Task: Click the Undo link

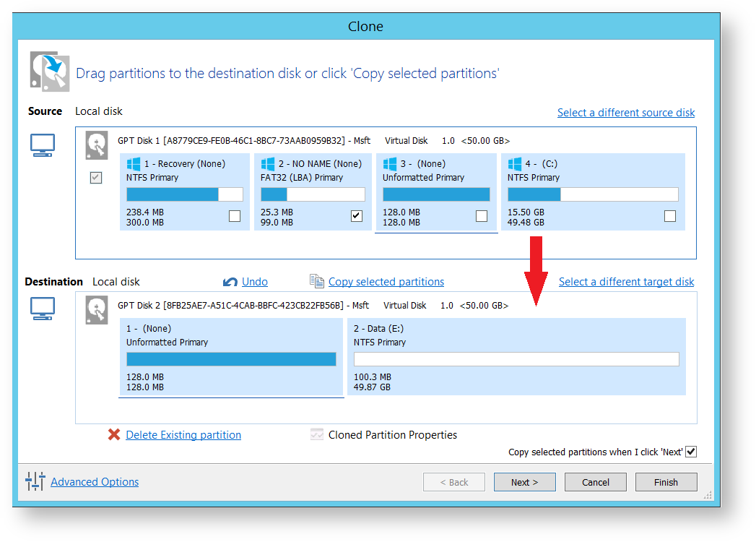Action: [255, 281]
